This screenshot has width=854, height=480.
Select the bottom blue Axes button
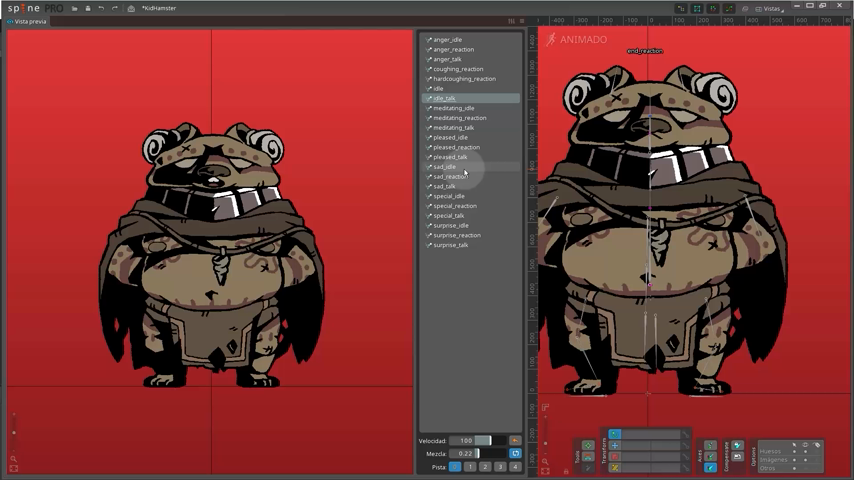(x=710, y=468)
